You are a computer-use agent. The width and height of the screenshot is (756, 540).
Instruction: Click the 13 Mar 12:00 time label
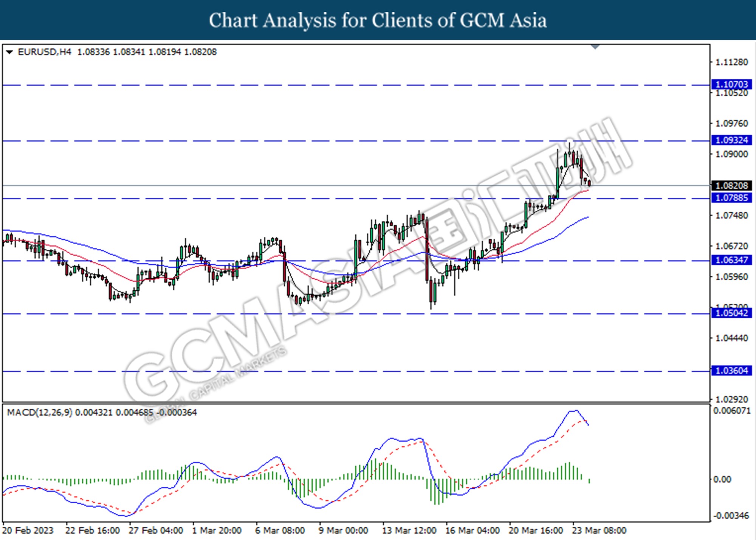click(409, 531)
